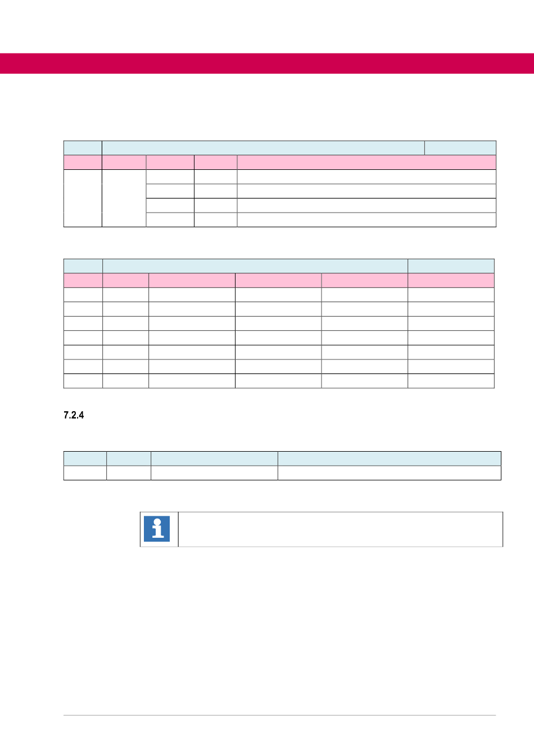Screen dimensions: 534x756
Task: Click leftmost blue header cell under 7.2.4
Action: pos(85,458)
